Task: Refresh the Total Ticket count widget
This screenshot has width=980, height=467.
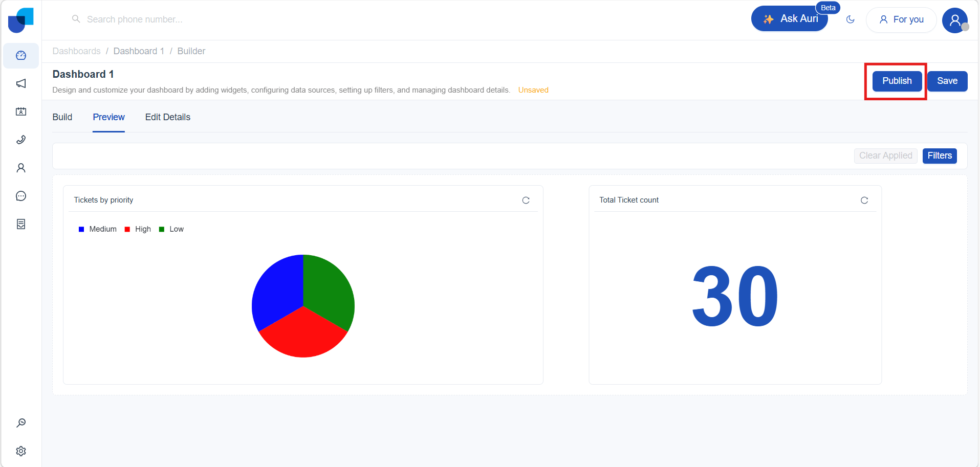Action: pos(864,200)
